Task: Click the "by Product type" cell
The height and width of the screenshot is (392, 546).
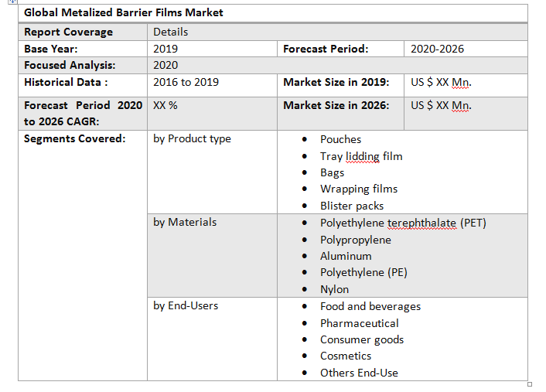Action: pos(192,138)
